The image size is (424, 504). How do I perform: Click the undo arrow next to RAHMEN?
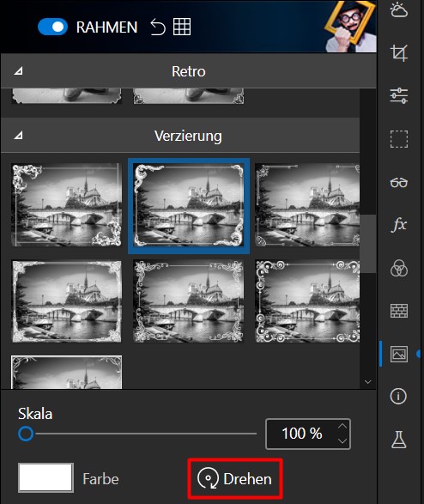coord(158,27)
